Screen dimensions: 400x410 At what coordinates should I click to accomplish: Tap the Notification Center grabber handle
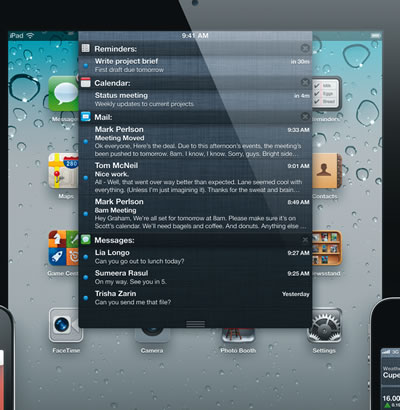coord(195,324)
